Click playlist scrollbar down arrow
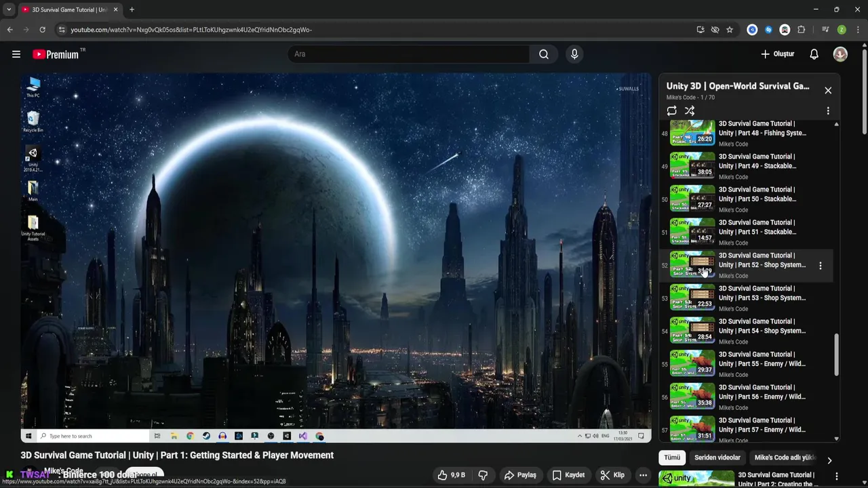 pyautogui.click(x=836, y=439)
